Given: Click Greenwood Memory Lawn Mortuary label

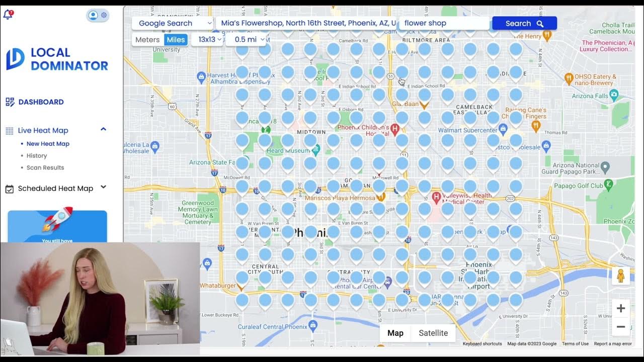Looking at the screenshot, I should (x=198, y=213).
